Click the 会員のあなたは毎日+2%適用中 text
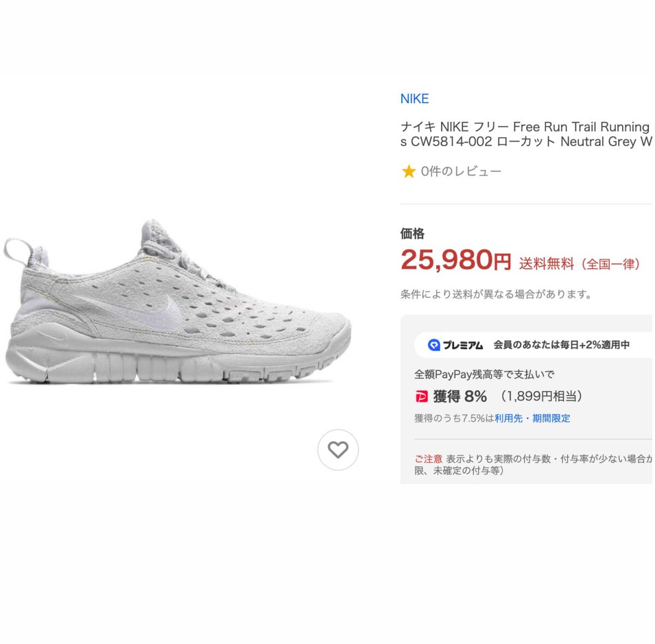This screenshot has width=655, height=644. (562, 345)
